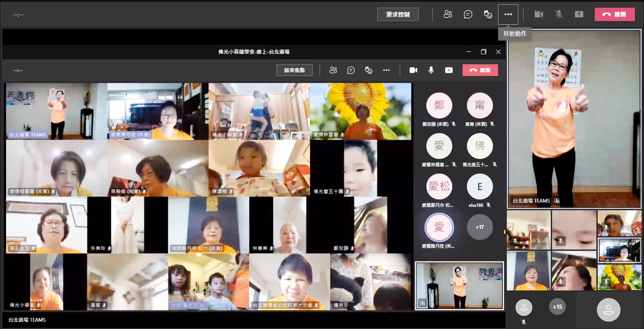Open chat from the main meeting toolbar
The height and width of the screenshot is (329, 644).
pos(468,14)
